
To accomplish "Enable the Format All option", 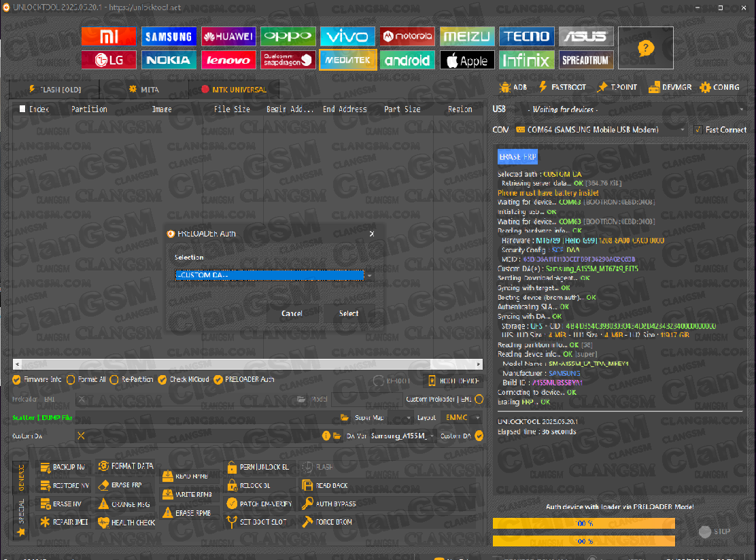I will click(71, 380).
